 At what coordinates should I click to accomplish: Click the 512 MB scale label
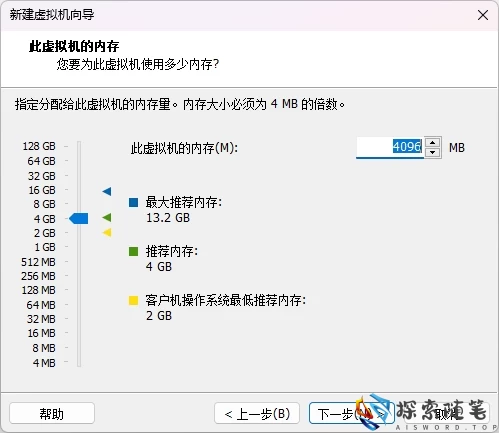click(x=38, y=262)
